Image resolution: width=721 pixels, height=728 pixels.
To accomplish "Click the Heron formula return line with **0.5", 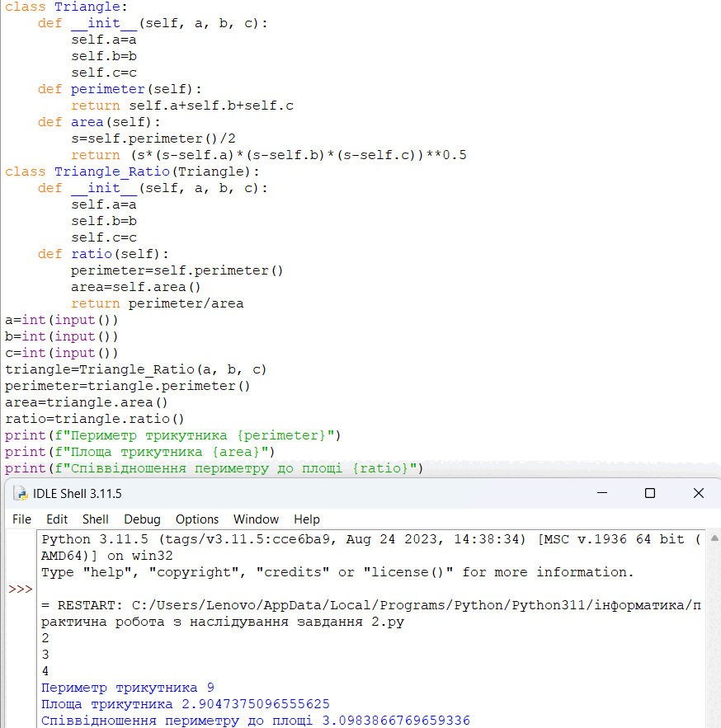I will pos(268,155).
